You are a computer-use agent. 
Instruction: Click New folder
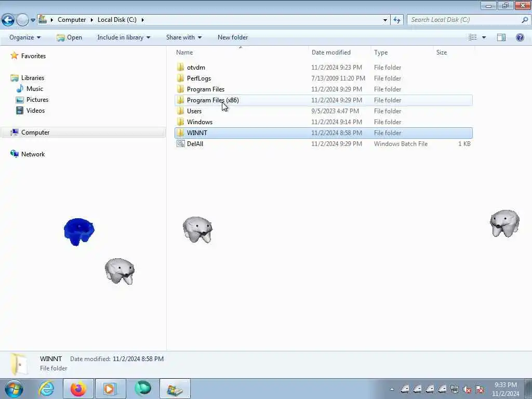pyautogui.click(x=233, y=37)
